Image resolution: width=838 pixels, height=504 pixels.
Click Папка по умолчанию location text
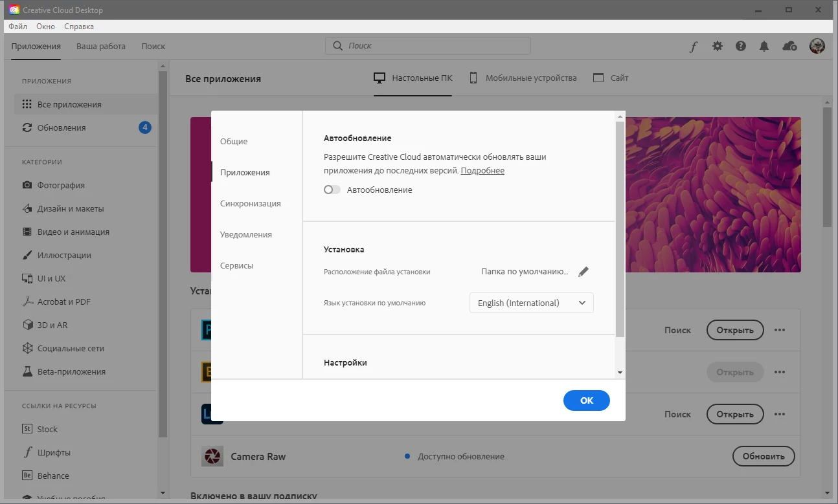pyautogui.click(x=525, y=272)
